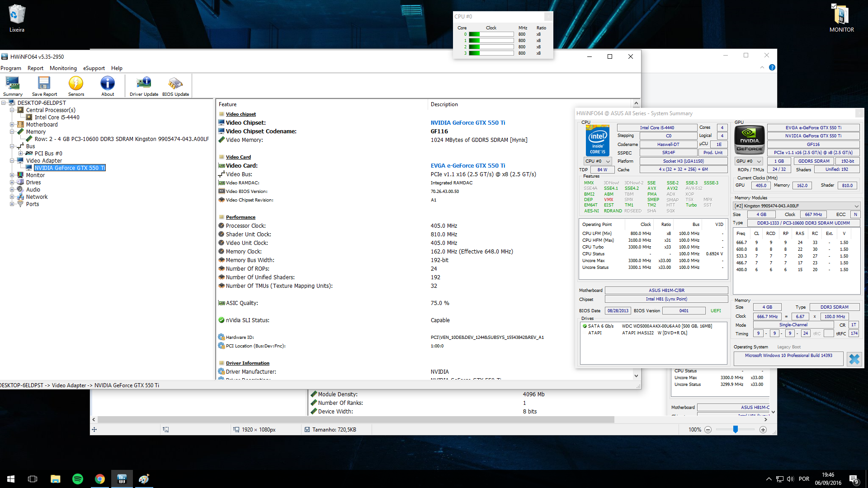
Task: Expand the Ports tree node
Action: point(12,204)
